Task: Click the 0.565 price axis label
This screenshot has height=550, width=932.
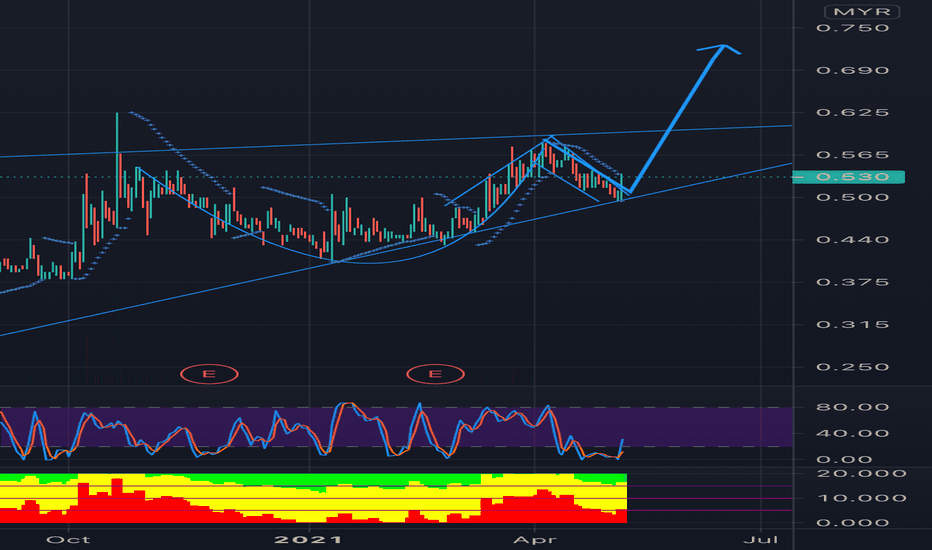Action: (852, 155)
